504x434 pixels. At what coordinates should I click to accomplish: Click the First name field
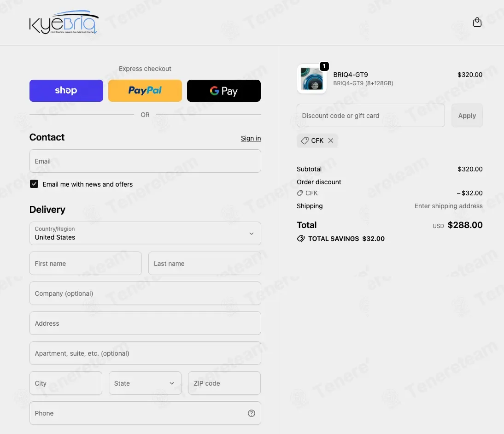[x=86, y=263]
